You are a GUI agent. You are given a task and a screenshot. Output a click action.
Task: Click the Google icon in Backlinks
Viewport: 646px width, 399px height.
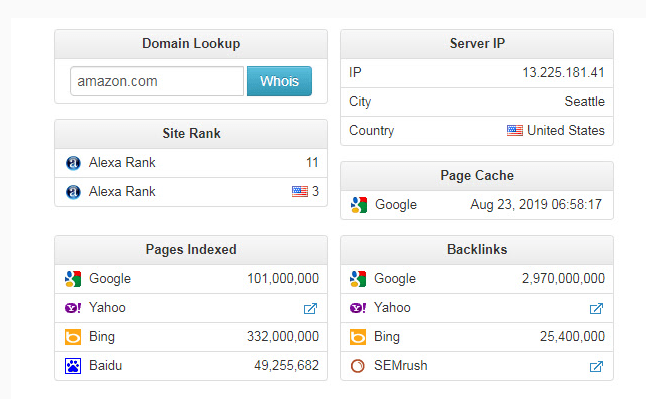[x=358, y=279]
